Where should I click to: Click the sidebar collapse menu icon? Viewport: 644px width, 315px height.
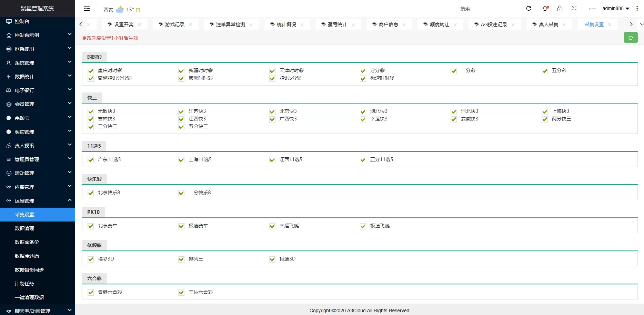point(87,9)
